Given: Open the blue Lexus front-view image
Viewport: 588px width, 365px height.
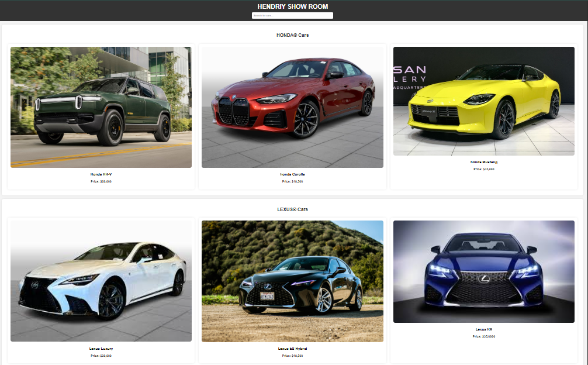Looking at the screenshot, I should [483, 271].
